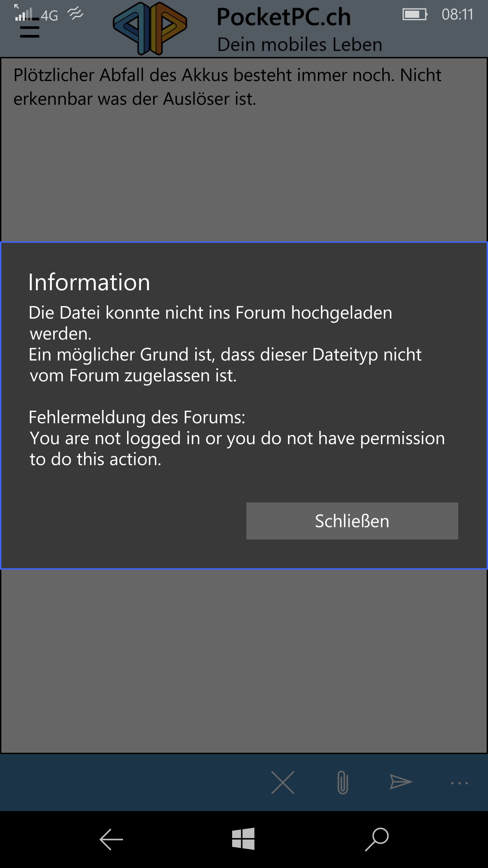
Task: Tap the clock showing 08:11
Action: coord(457,15)
